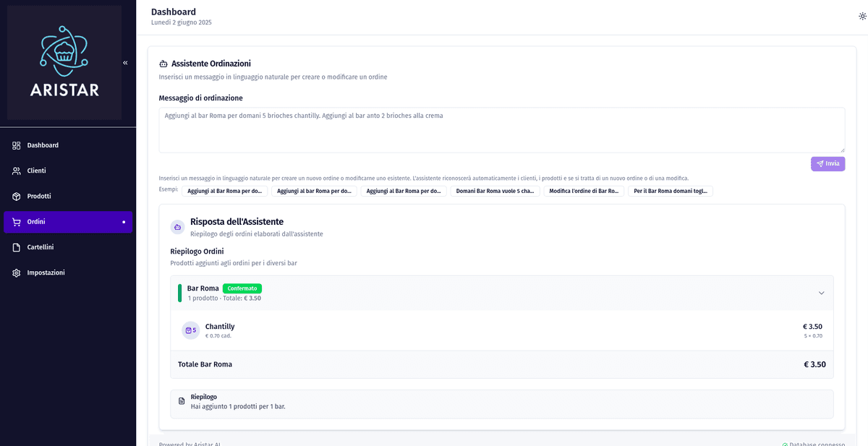
Task: Click the Prodotti box icon in sidebar
Action: point(17,197)
